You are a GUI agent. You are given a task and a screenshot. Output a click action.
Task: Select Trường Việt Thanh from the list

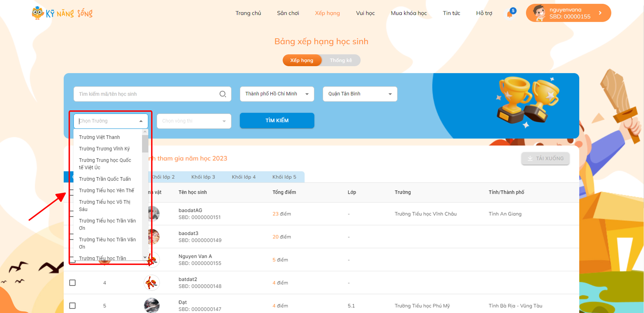[x=99, y=137]
